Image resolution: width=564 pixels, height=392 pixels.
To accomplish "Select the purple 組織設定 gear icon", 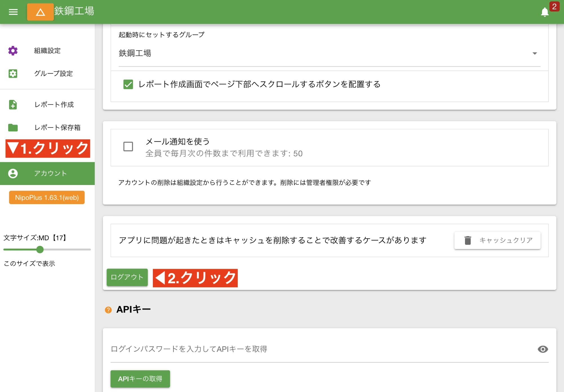I will (12, 51).
